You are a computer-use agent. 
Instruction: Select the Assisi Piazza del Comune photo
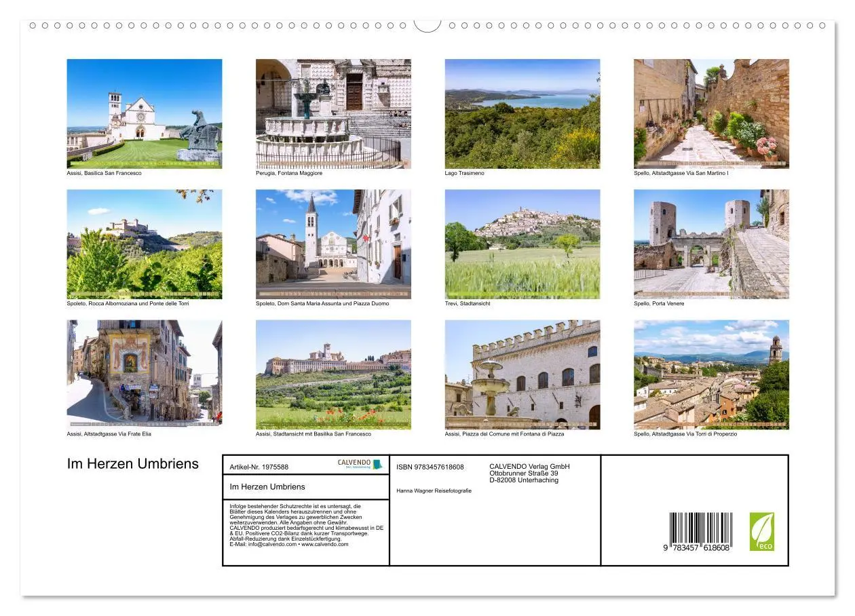(x=523, y=374)
